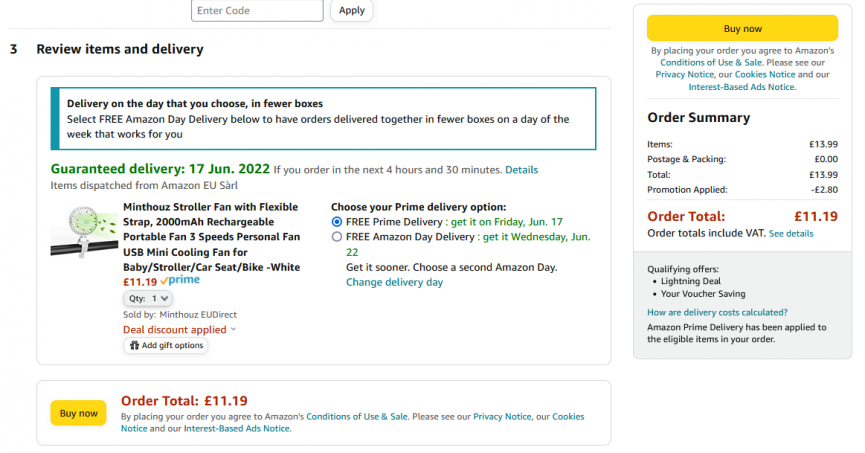The width and height of the screenshot is (865, 453).
Task: Select FREE Amazon Day Delivery option
Action: (x=337, y=237)
